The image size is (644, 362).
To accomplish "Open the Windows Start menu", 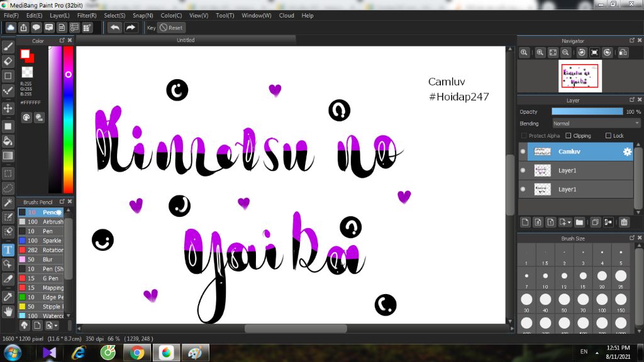I will pyautogui.click(x=13, y=353).
